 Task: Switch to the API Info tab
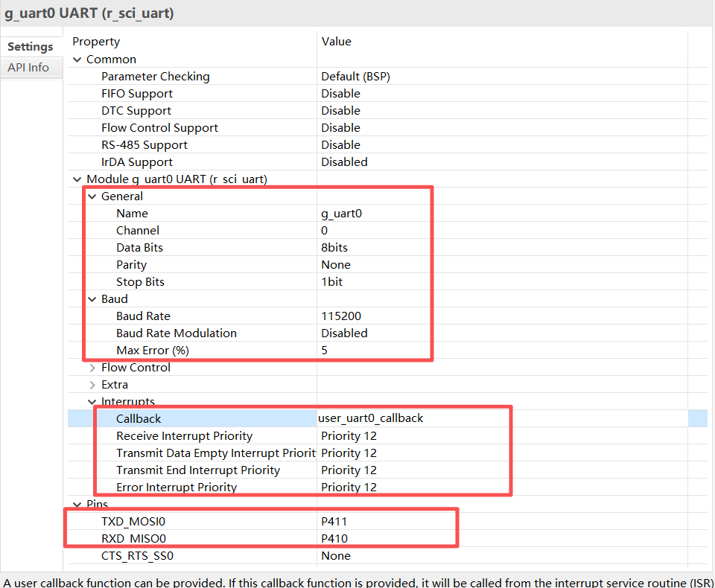point(28,68)
